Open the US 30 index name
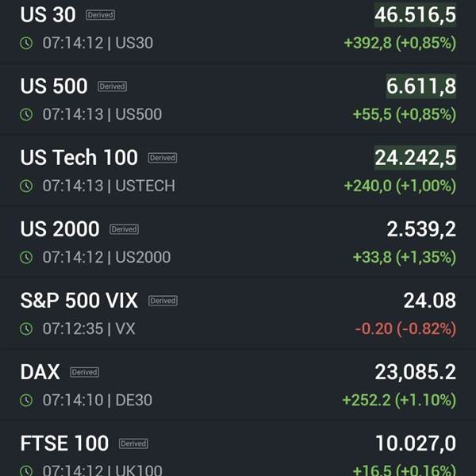 [x=48, y=15]
